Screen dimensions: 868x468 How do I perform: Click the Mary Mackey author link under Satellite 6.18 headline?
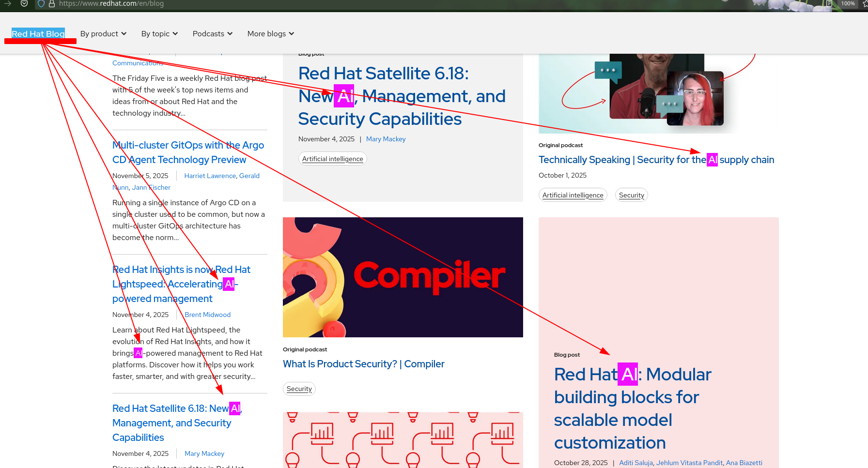(386, 139)
